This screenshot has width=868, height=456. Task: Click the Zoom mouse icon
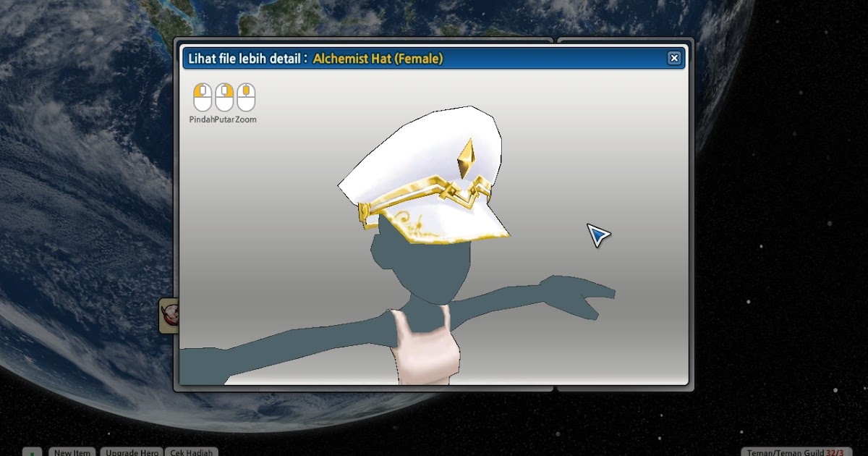246,97
